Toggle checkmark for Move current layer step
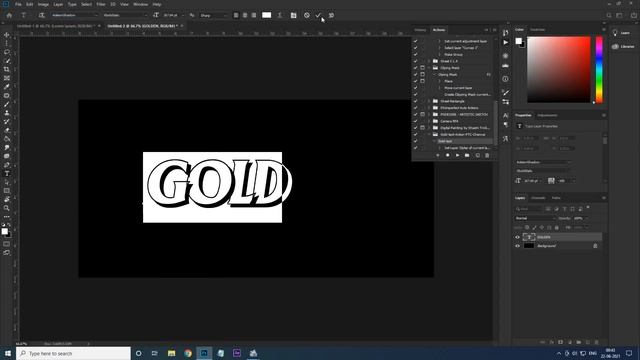The height and width of the screenshot is (360, 640). [x=416, y=88]
